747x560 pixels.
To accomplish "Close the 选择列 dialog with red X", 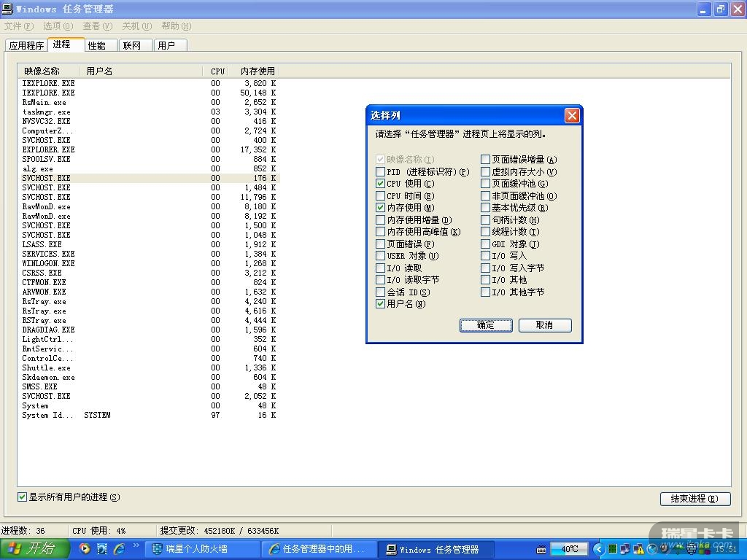I will (572, 115).
